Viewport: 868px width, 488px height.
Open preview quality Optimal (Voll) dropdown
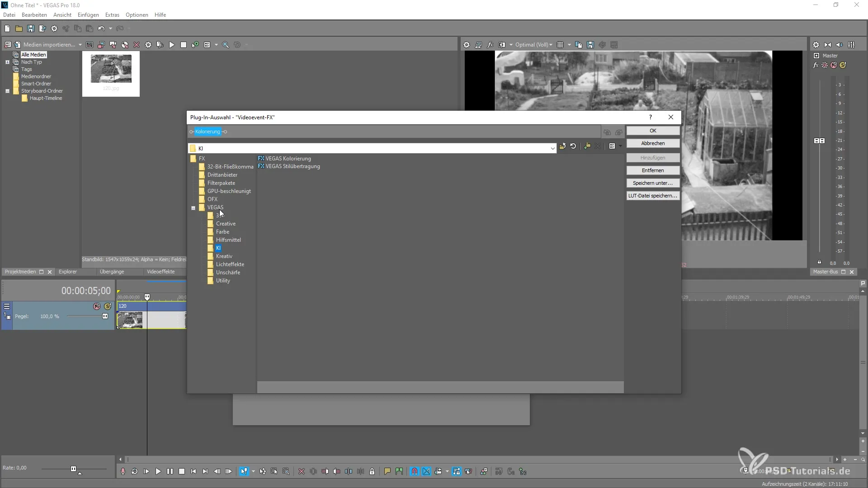(533, 45)
